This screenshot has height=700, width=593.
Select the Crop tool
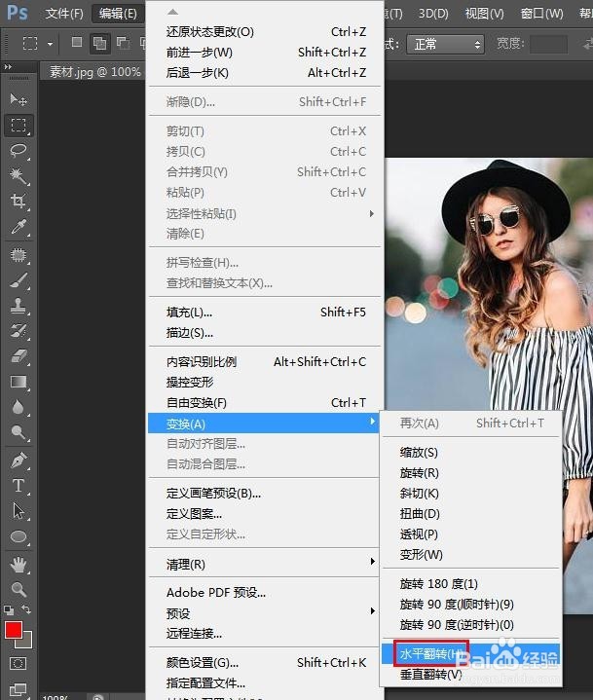[19, 202]
